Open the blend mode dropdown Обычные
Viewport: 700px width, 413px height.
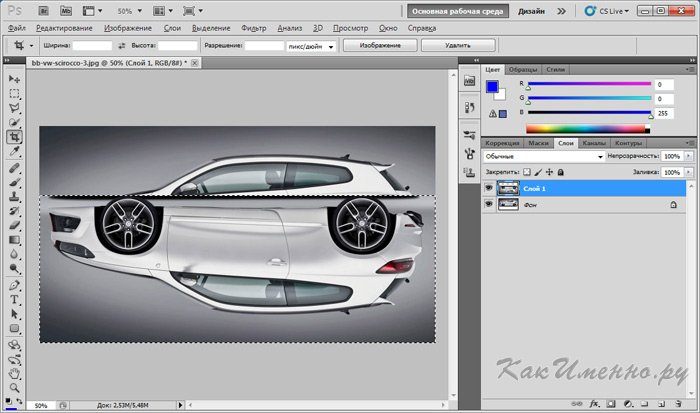click(x=544, y=156)
